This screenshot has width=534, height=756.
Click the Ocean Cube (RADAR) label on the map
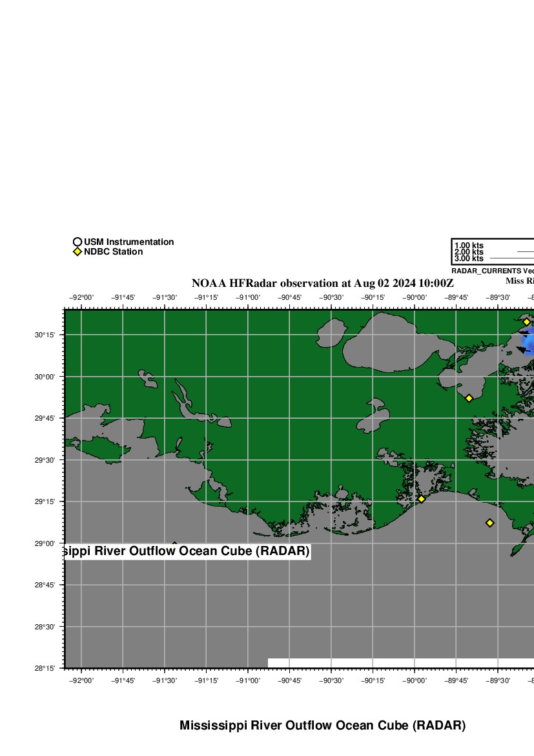pyautogui.click(x=187, y=552)
